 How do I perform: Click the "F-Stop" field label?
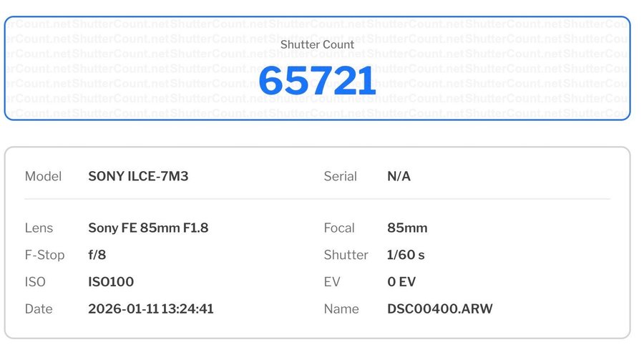pos(44,255)
